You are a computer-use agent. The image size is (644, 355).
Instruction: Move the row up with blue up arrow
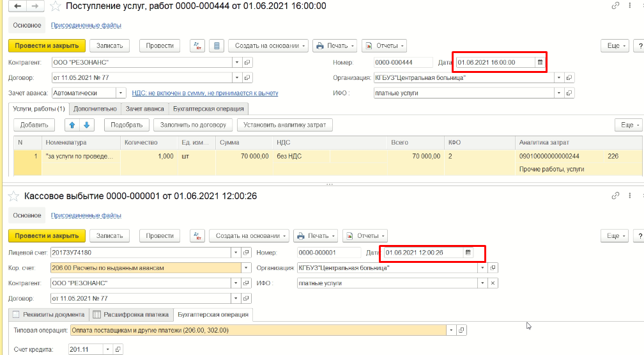pos(72,125)
